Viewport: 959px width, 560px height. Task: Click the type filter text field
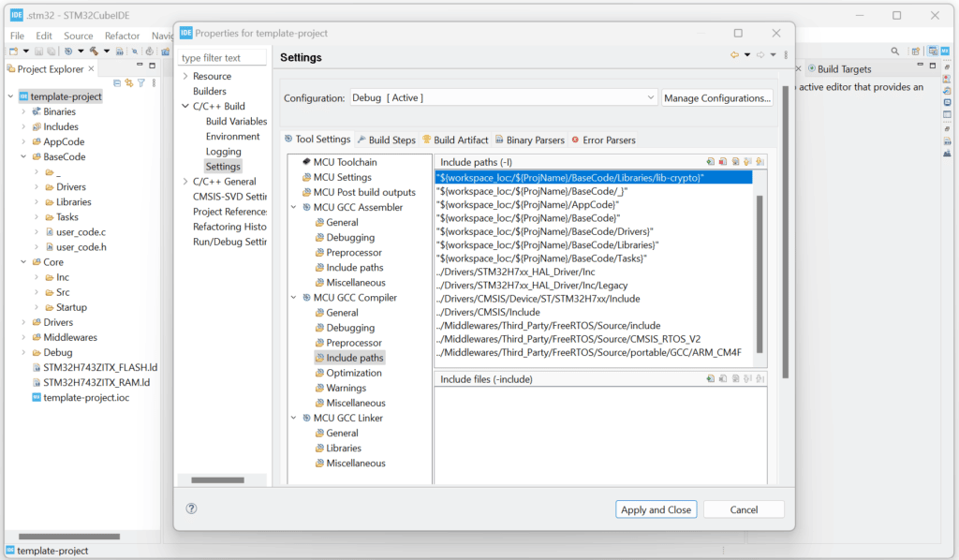[x=223, y=57]
